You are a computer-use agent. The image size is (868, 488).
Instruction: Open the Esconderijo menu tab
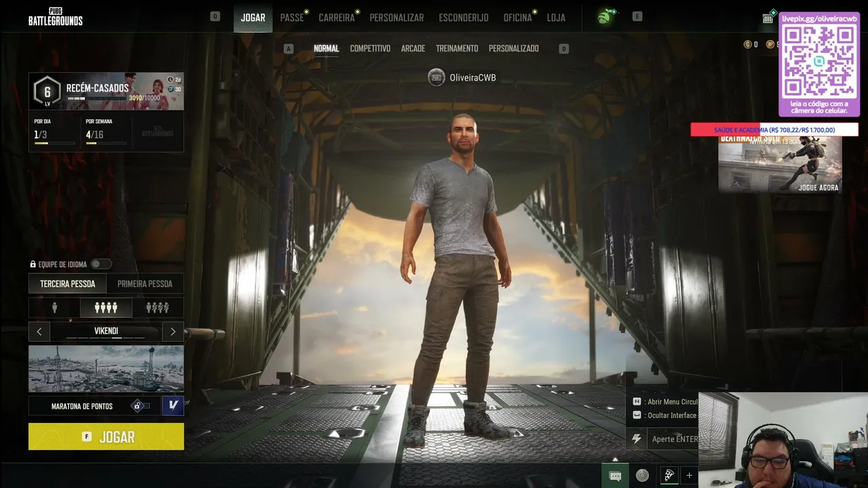click(463, 18)
